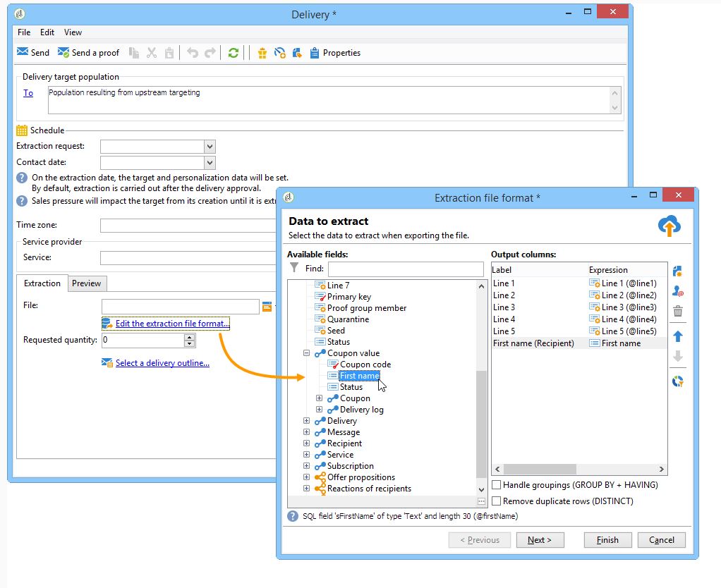Click the yellow gift box toolbar icon
This screenshot has height=588, width=721.
click(262, 53)
